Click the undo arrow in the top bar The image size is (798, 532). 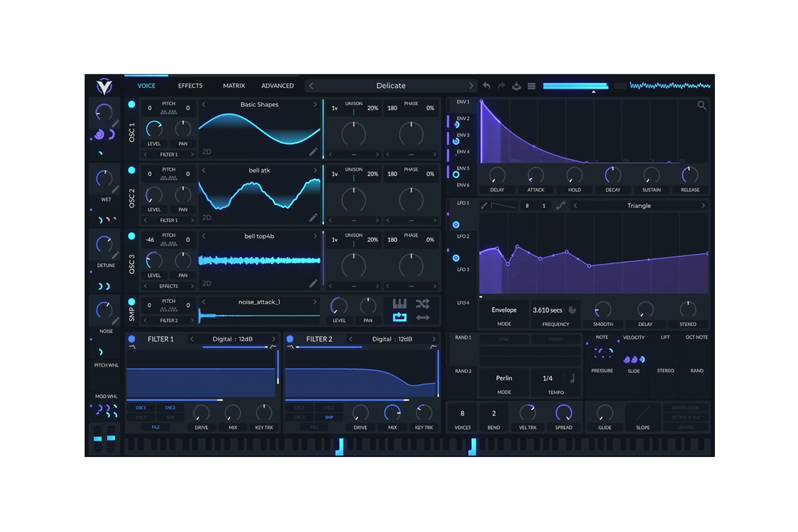pyautogui.click(x=486, y=86)
